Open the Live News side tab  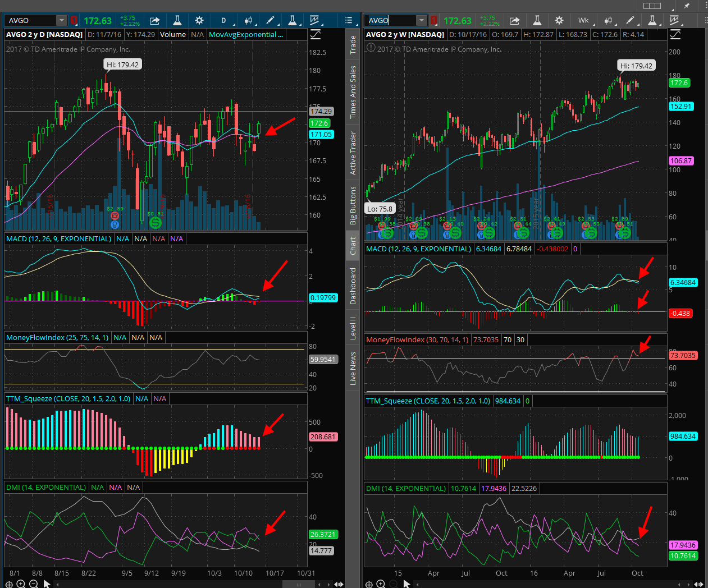[x=353, y=368]
